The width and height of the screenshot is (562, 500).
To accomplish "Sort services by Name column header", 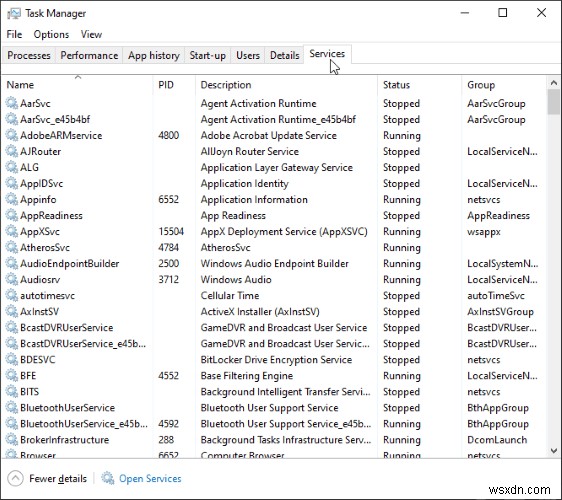I will click(x=77, y=85).
